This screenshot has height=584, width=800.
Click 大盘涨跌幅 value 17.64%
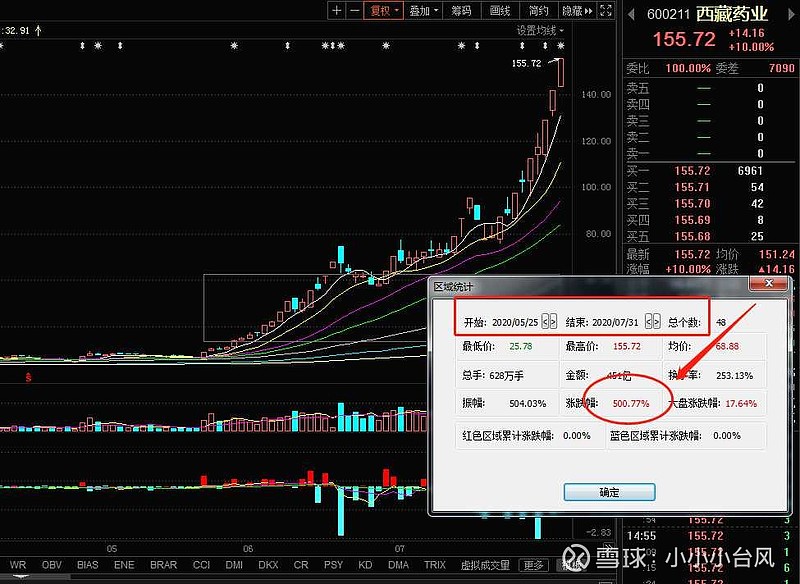[741, 403]
